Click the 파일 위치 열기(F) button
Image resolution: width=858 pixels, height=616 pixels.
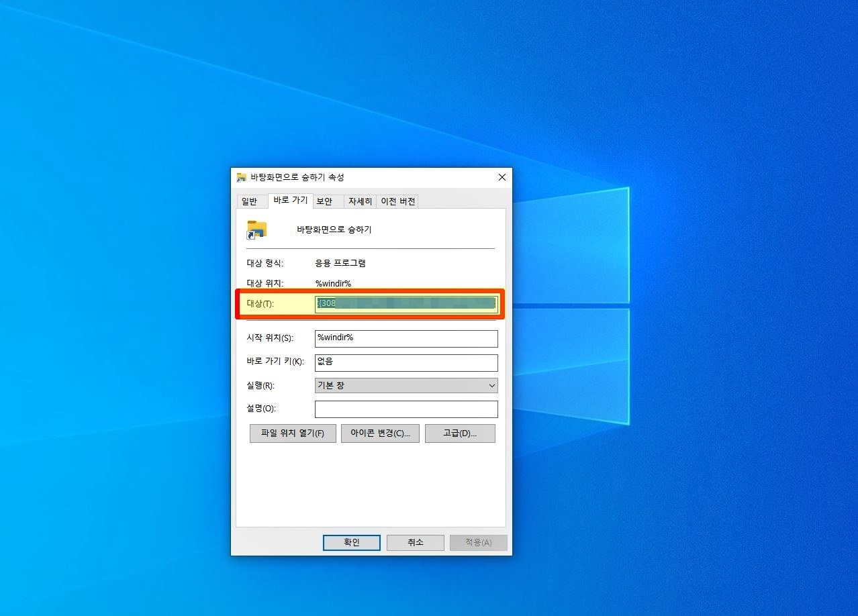coord(293,433)
